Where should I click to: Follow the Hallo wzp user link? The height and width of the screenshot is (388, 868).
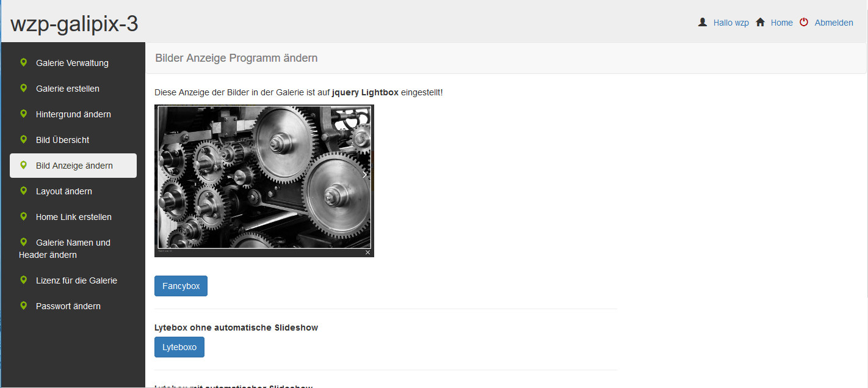click(x=731, y=23)
